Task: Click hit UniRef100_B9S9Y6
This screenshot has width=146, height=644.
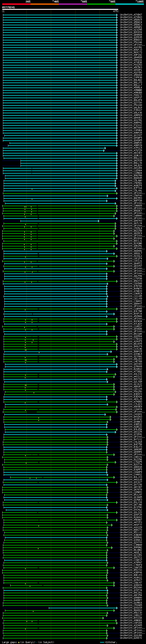Action: point(131,32)
